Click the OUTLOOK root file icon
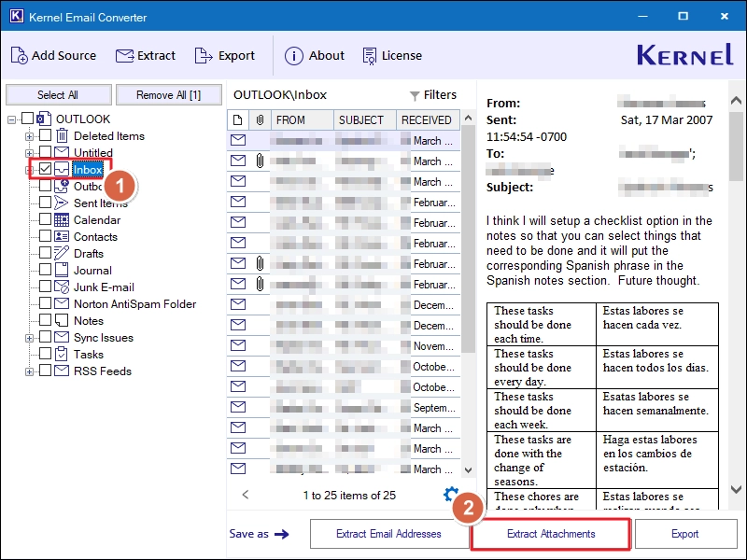The height and width of the screenshot is (560, 747). click(44, 119)
